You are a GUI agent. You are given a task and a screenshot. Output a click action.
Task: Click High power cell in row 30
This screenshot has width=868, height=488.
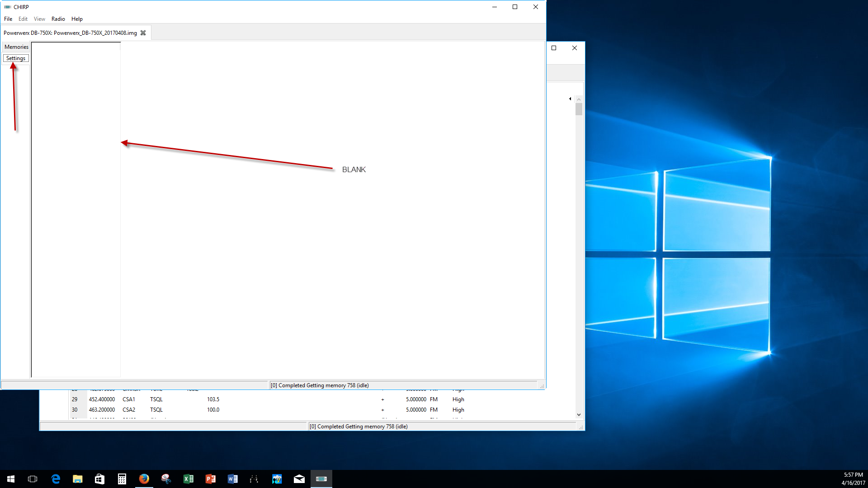(x=458, y=410)
